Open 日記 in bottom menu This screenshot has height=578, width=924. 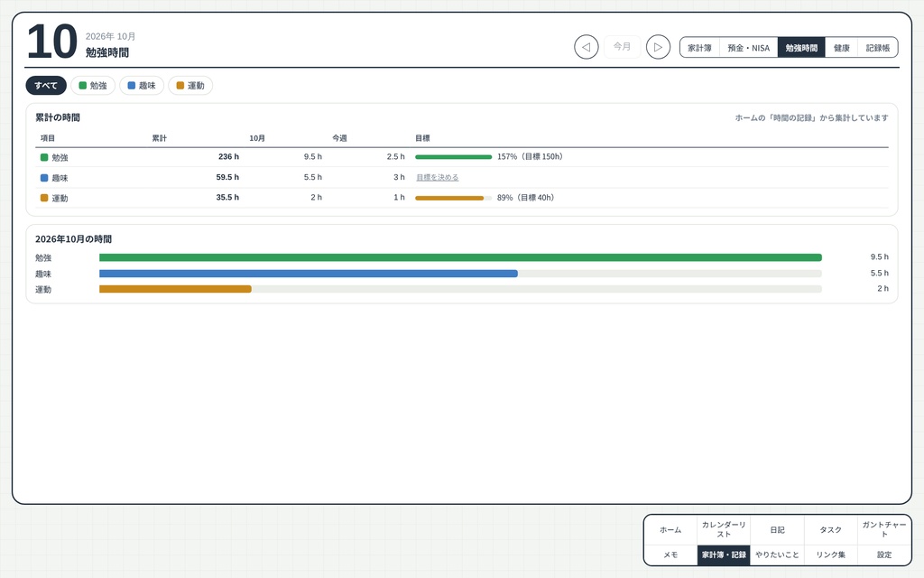click(x=777, y=529)
